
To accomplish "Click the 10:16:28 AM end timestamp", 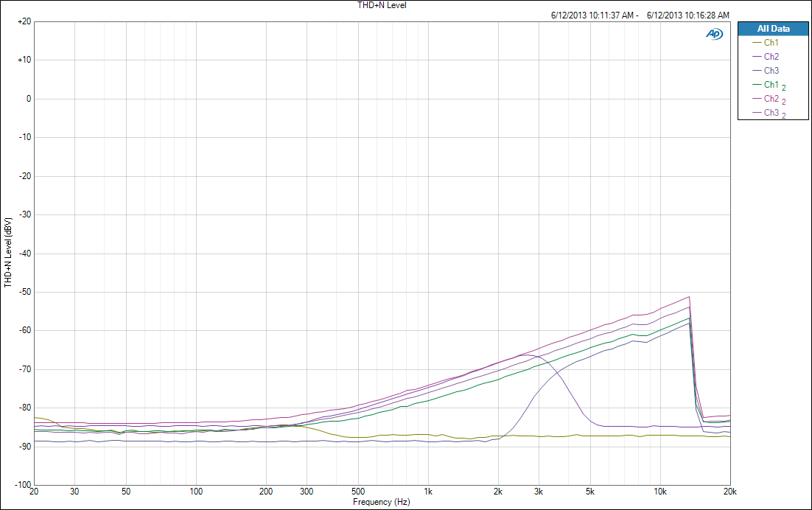I will pos(707,15).
